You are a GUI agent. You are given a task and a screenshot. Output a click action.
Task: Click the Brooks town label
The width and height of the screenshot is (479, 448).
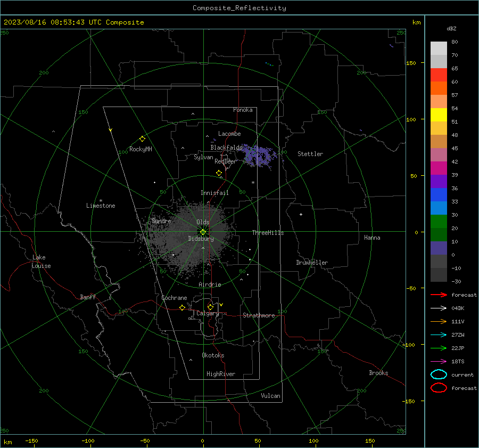click(378, 373)
